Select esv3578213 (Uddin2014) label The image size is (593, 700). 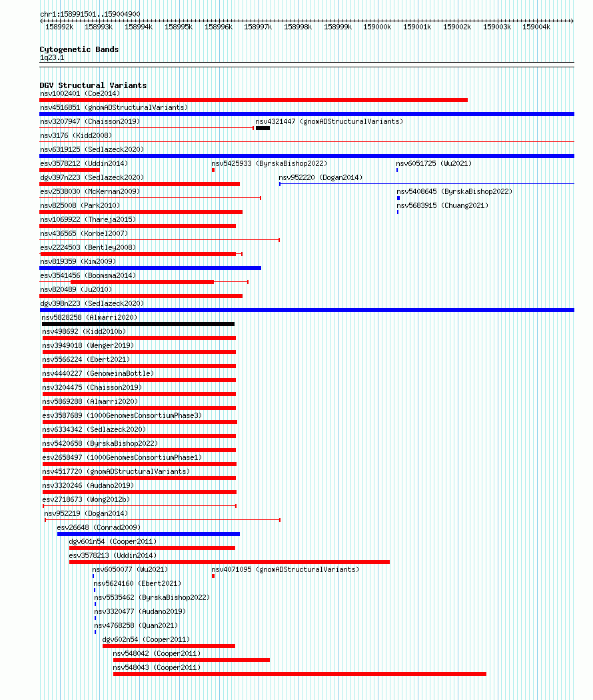point(113,555)
